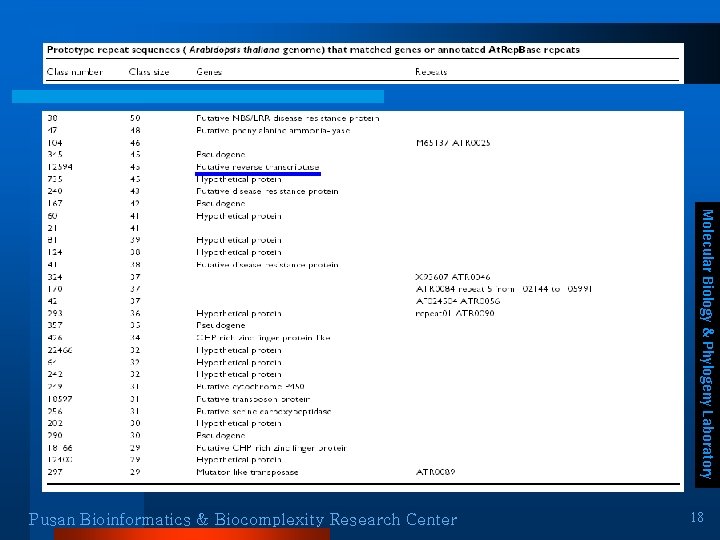
Task: Select 'Putative cytochrome P450' gene entry
Action: pos(250,387)
